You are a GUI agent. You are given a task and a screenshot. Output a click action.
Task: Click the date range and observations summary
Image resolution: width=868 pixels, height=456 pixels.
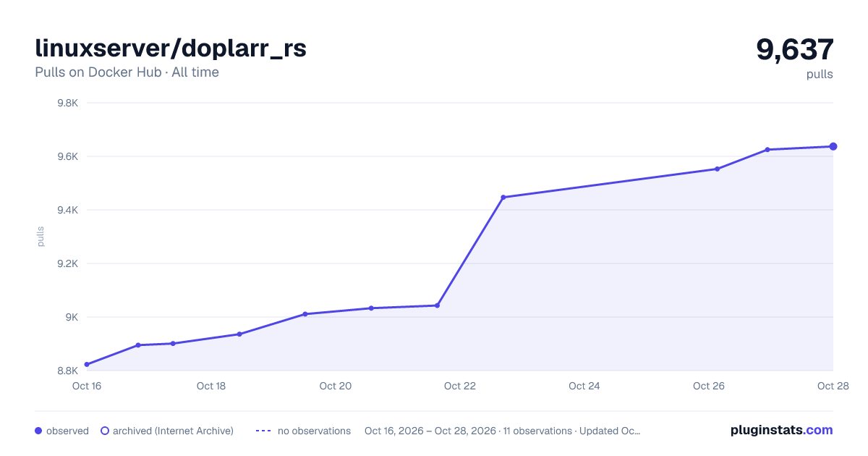click(502, 431)
